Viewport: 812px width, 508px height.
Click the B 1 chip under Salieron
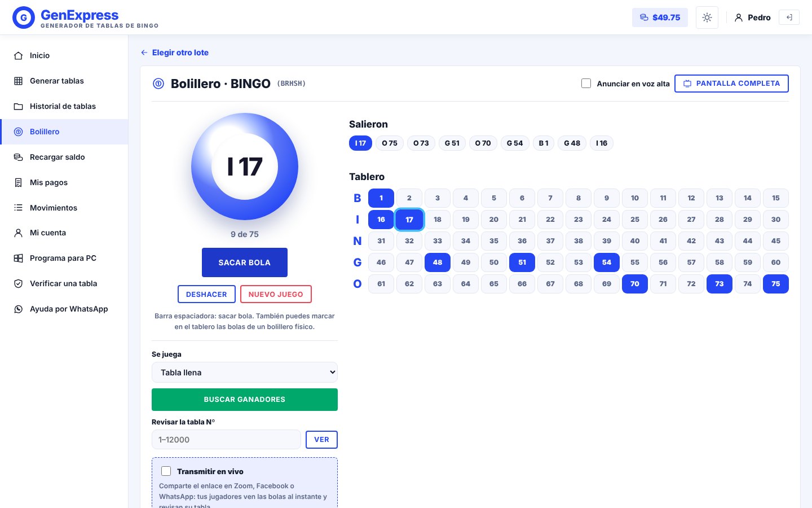pos(544,143)
